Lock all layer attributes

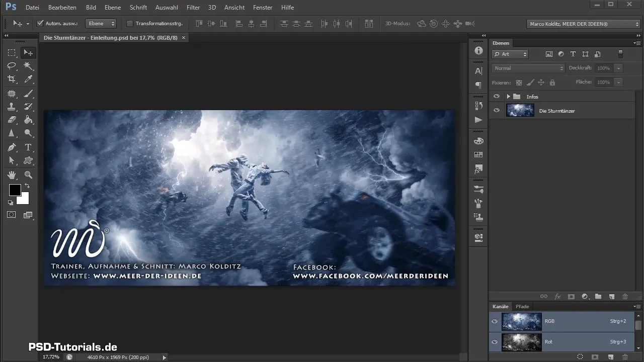point(552,82)
